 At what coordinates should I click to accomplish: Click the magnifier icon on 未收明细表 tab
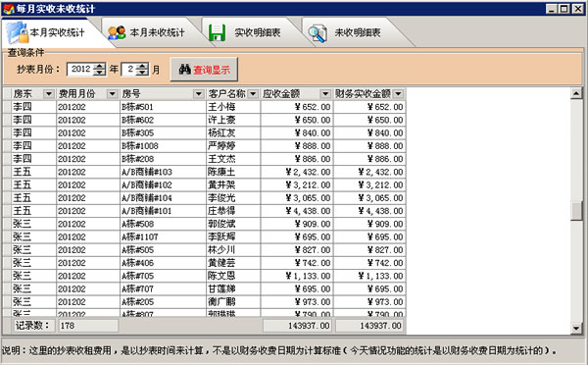coord(317,33)
